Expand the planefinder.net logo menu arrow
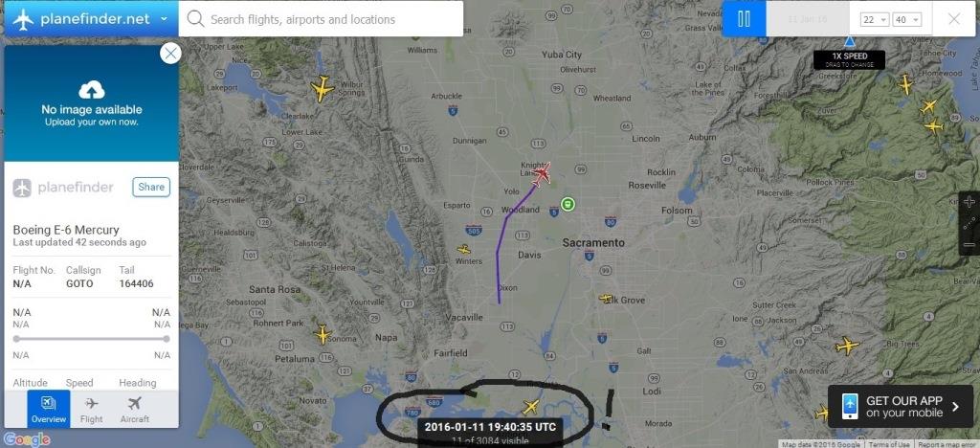The width and height of the screenshot is (980, 448). pos(164,19)
